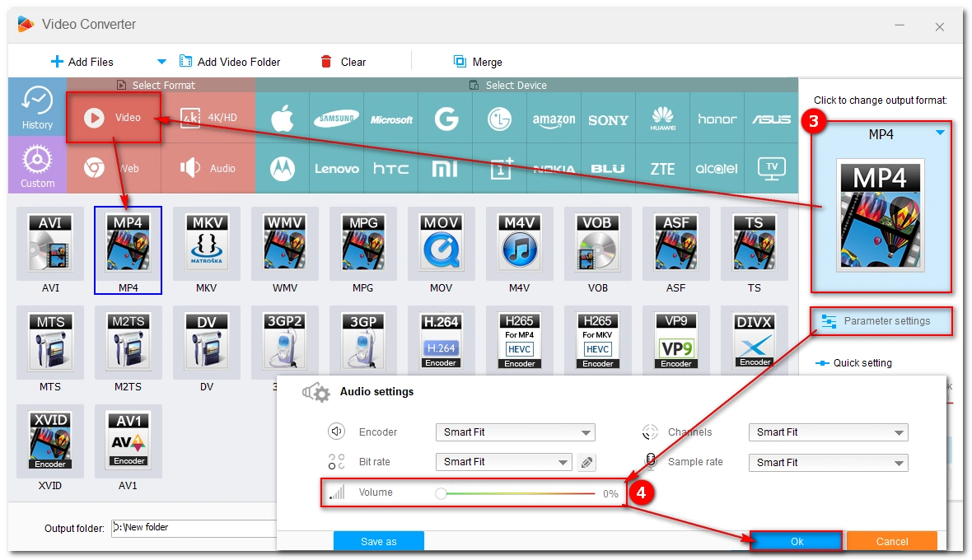Select the Video format category
Image resolution: width=972 pixels, height=560 pixels.
click(114, 117)
